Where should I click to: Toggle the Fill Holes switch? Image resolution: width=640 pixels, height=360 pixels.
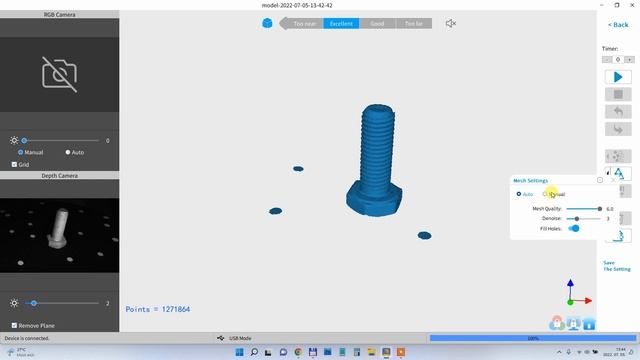tap(573, 229)
